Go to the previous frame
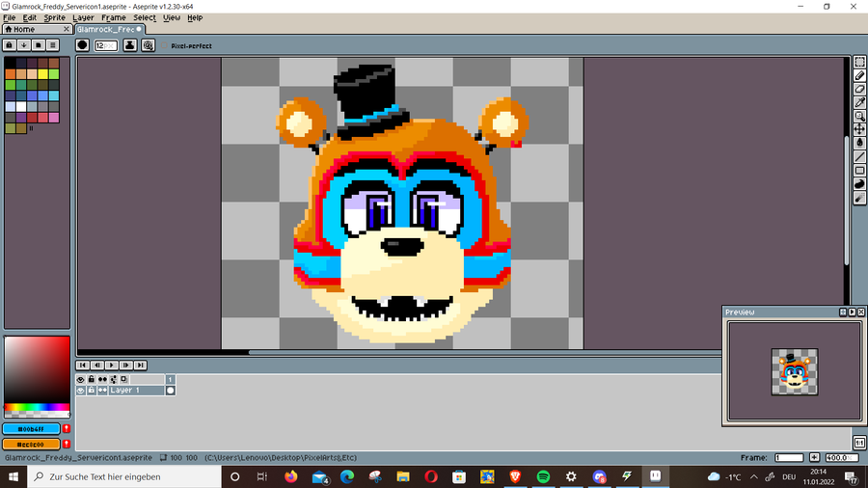Screen dimensions: 868x488 (x=96, y=366)
